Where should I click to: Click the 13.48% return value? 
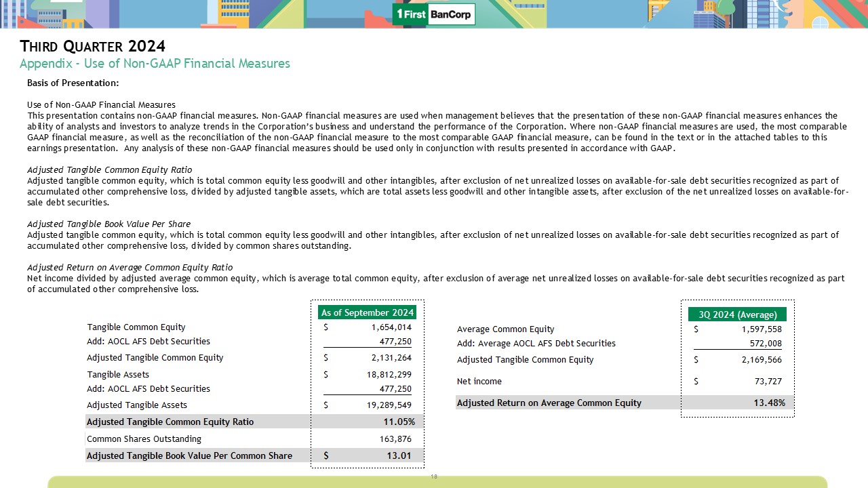[769, 403]
